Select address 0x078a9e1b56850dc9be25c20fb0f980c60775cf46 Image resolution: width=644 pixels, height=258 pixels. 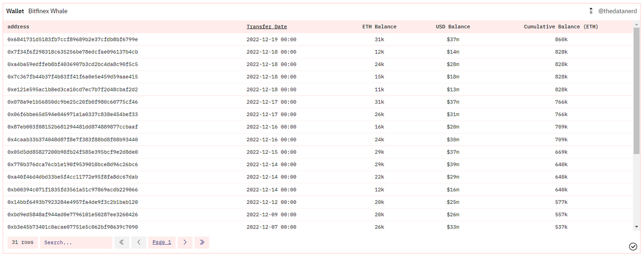pos(72,102)
